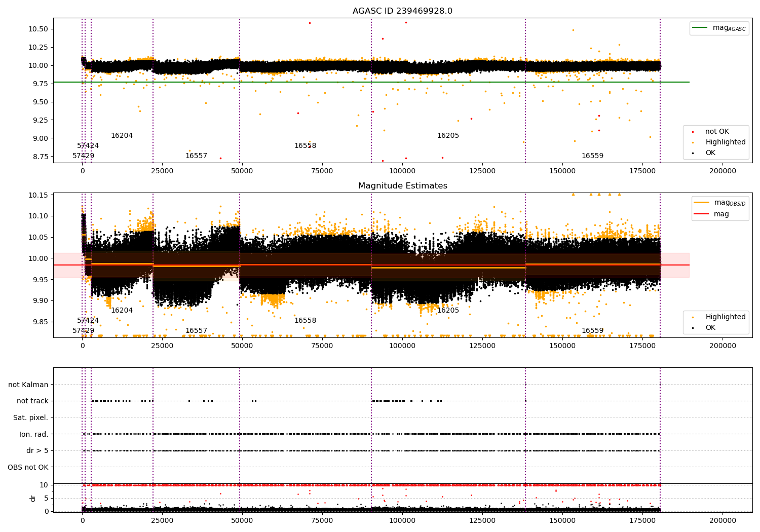Click OBSID label 16558 in the AGASC ID plot
This screenshot has height=532, width=760.
305,146
